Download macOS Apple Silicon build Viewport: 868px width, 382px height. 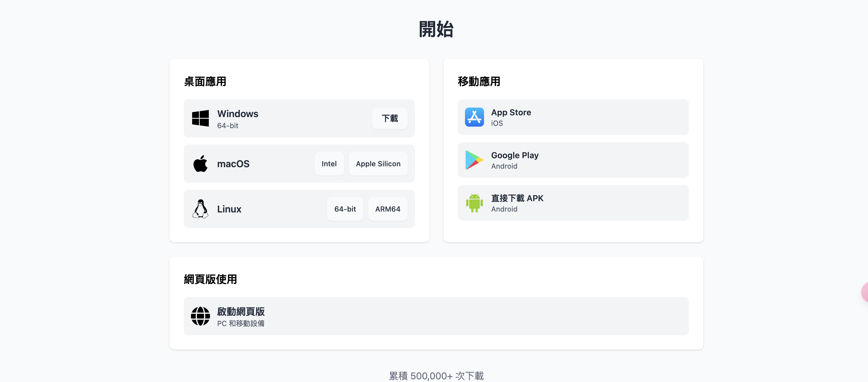[x=378, y=164]
